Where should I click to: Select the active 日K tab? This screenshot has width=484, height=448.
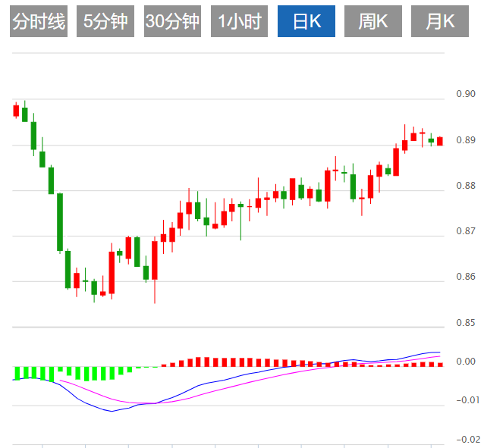[306, 22]
